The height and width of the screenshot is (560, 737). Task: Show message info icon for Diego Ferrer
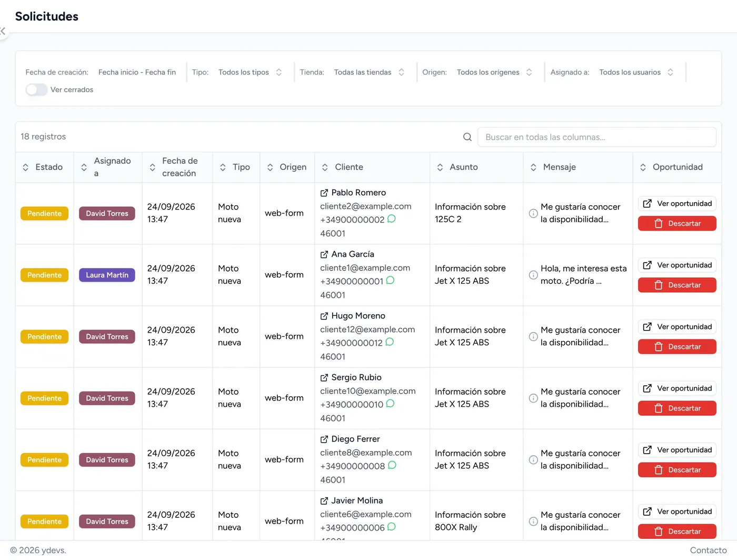click(533, 459)
